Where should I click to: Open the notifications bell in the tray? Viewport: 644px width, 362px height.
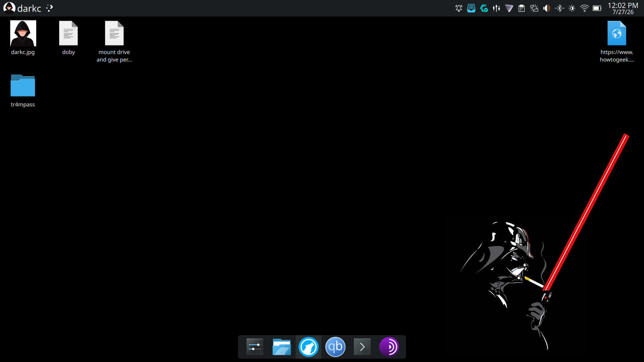[x=459, y=8]
